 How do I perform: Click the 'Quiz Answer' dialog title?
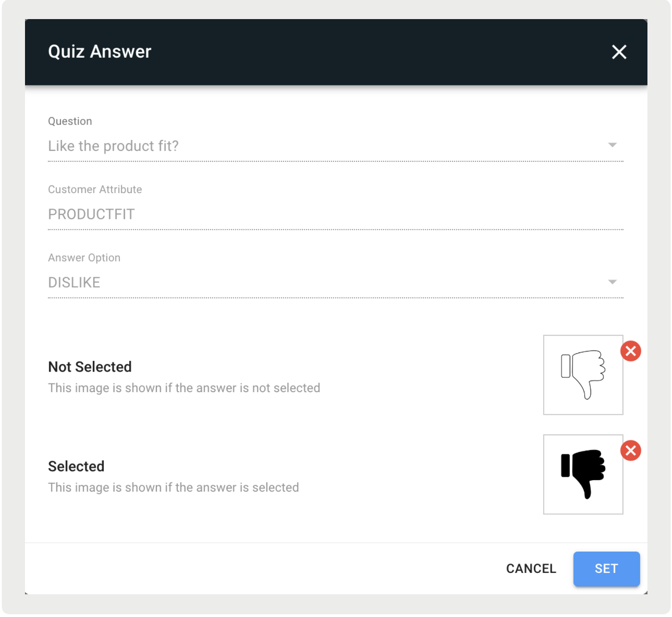click(x=100, y=52)
